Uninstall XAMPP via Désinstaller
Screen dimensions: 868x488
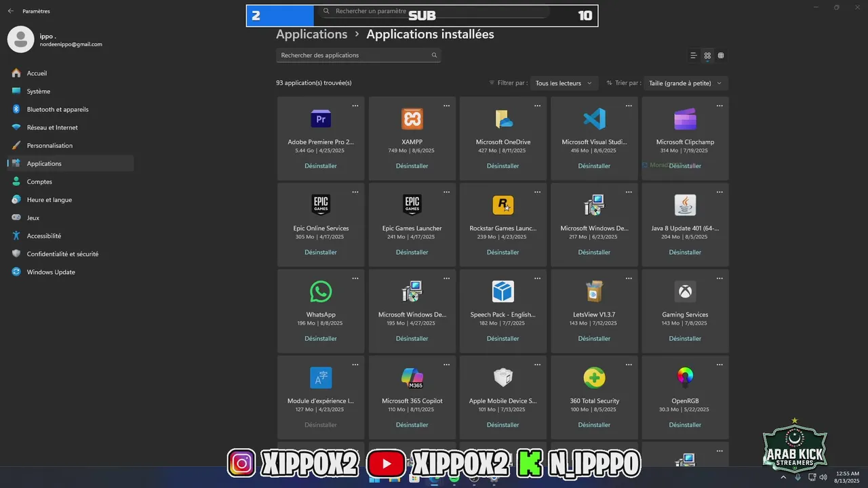(x=412, y=166)
